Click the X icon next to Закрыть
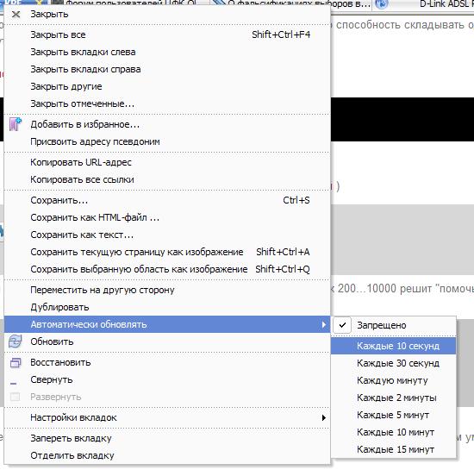 point(16,15)
